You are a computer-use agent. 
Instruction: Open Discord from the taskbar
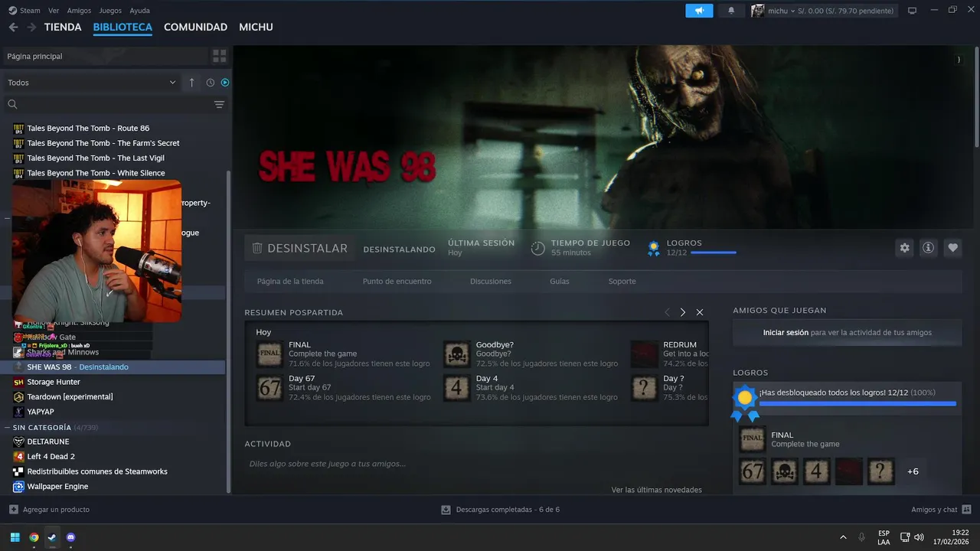coord(71,537)
